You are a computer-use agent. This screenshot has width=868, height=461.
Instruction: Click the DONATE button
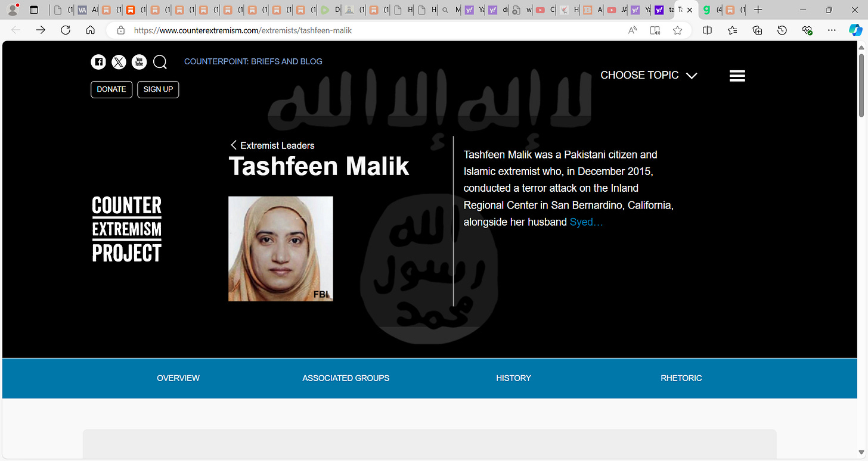click(x=111, y=89)
